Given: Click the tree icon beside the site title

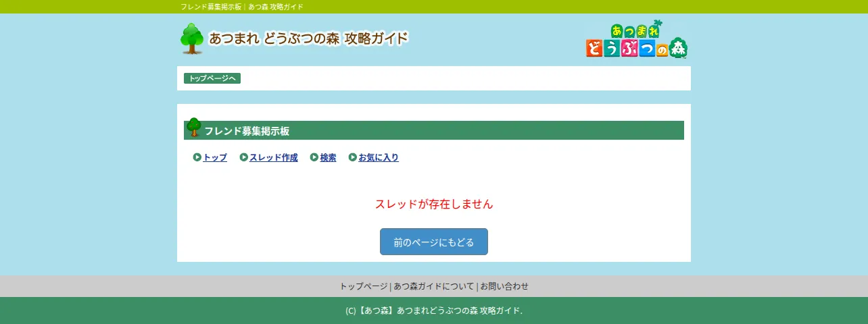Looking at the screenshot, I should pyautogui.click(x=192, y=38).
